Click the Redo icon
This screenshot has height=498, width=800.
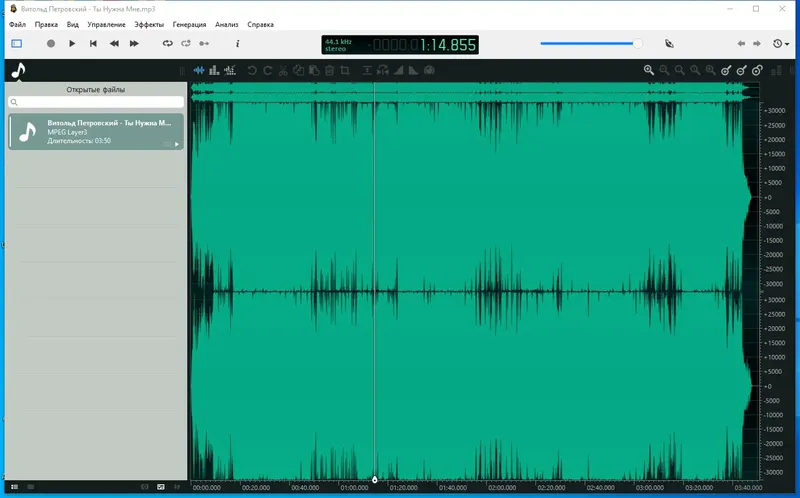coord(267,70)
